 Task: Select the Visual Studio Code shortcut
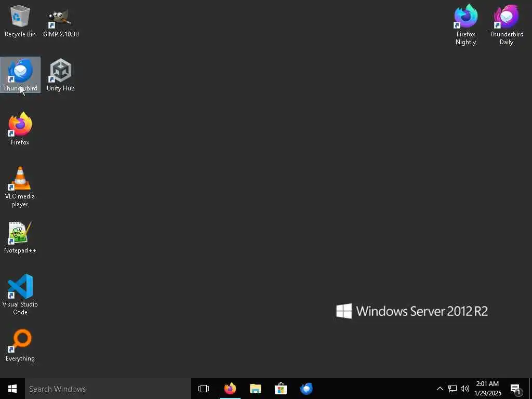[20, 295]
